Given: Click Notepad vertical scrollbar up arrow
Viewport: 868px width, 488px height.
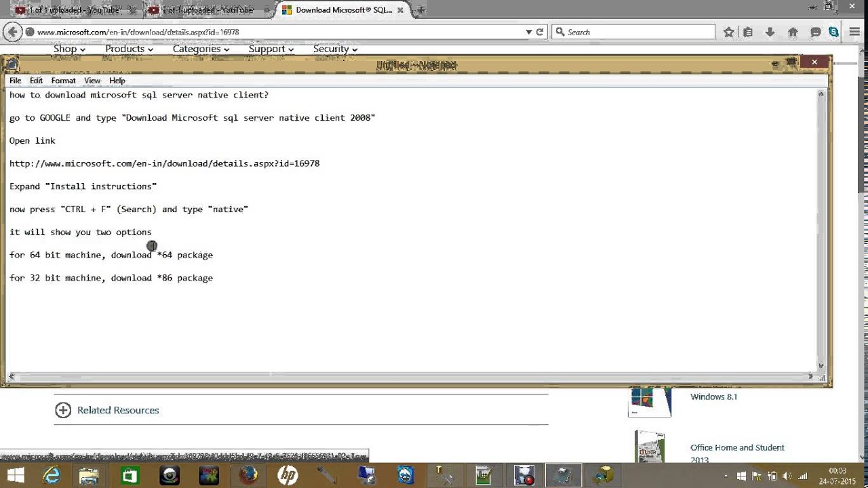Looking at the screenshot, I should 821,94.
